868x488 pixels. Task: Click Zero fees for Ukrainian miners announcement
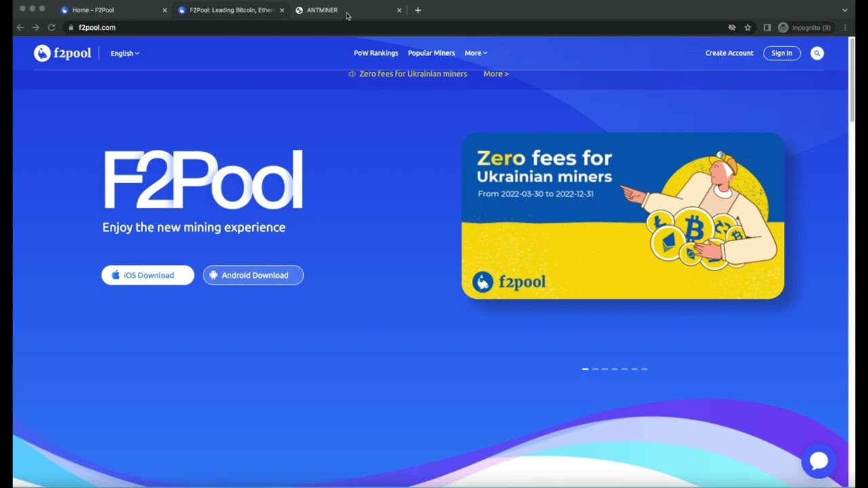[x=413, y=74]
